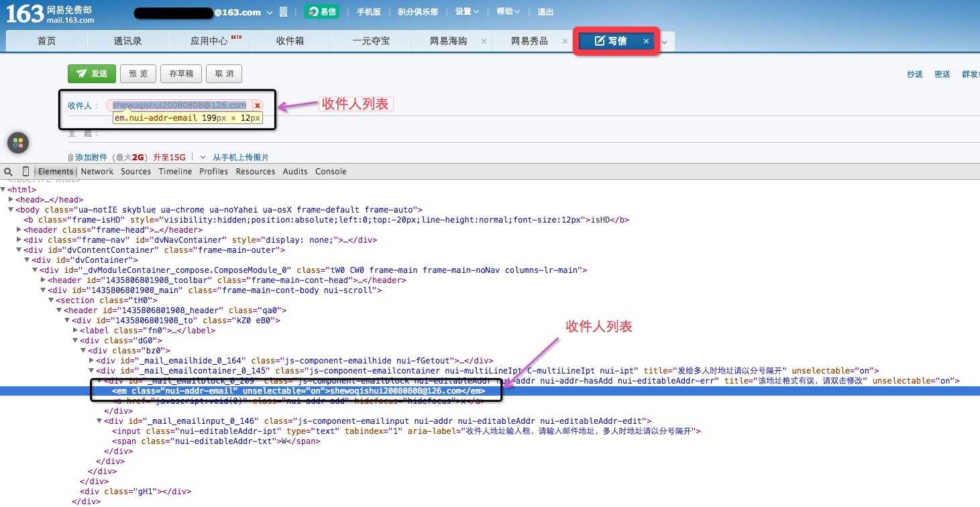Select the DevTools Timeline tab

[175, 172]
